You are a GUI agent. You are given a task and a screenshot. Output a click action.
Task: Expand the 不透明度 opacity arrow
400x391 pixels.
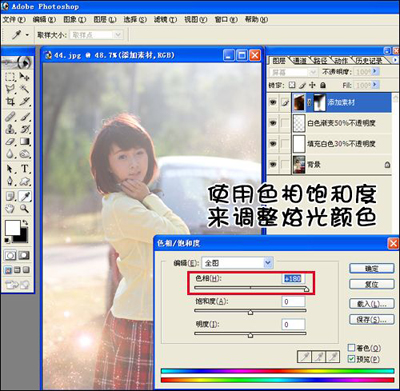[x=375, y=71]
